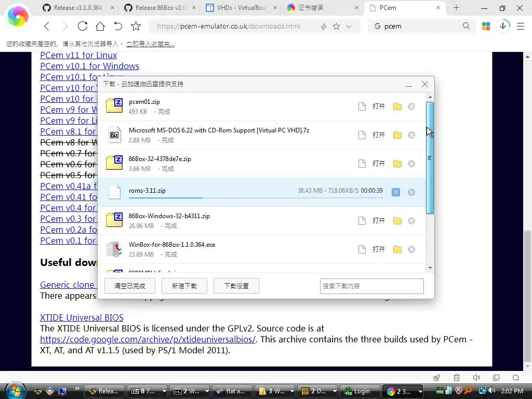Click 清空已完成 clear completed button
This screenshot has height=399, width=532.
129,286
